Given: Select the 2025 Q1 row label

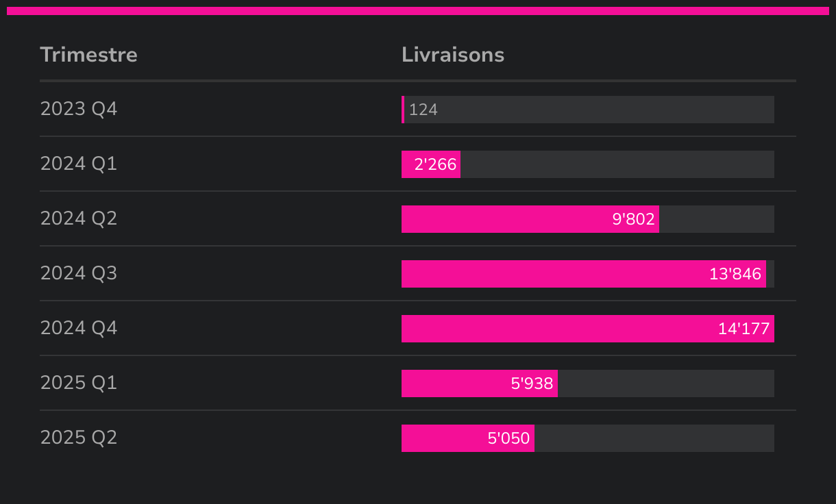Looking at the screenshot, I should point(79,383).
